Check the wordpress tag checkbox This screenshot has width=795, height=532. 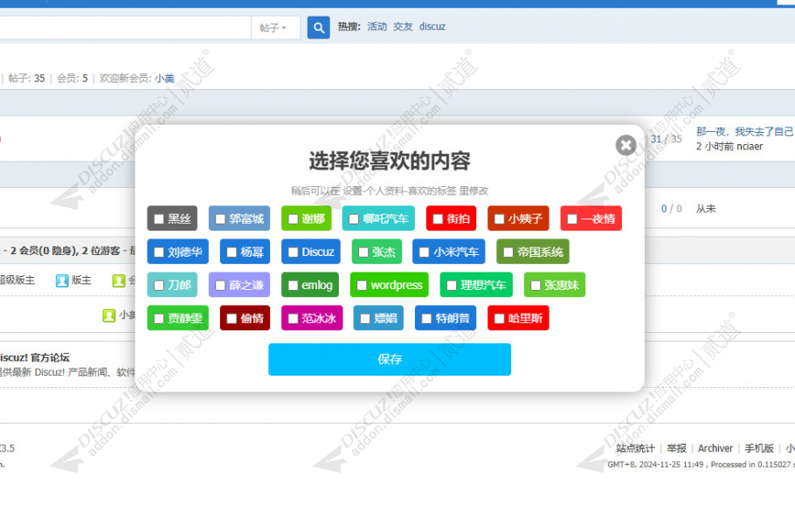point(362,286)
